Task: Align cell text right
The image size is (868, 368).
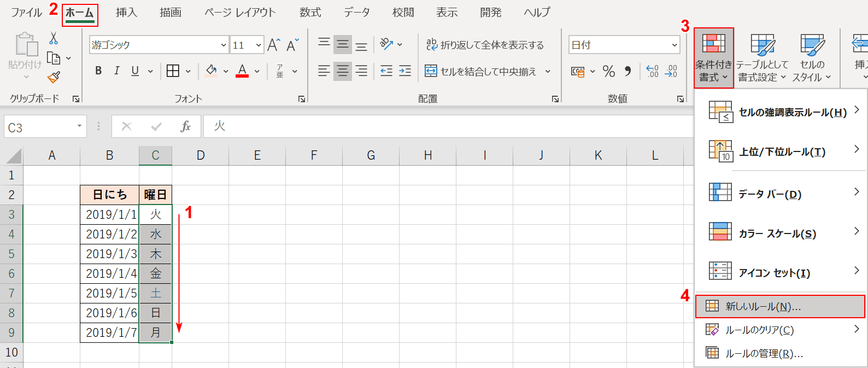Action: (x=361, y=71)
